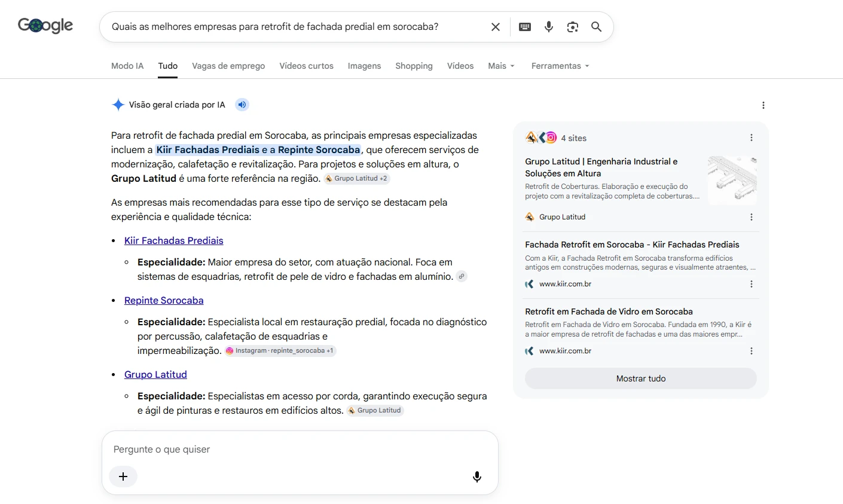Viewport: 843px width, 504px height.
Task: Click link chip after Kiir Fachadas description
Action: point(462,276)
